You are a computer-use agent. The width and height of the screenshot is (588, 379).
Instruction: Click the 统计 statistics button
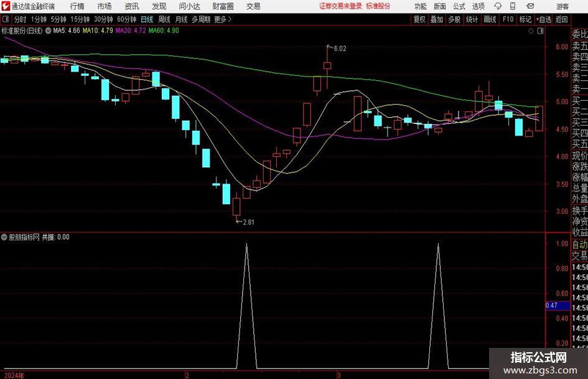[472, 19]
